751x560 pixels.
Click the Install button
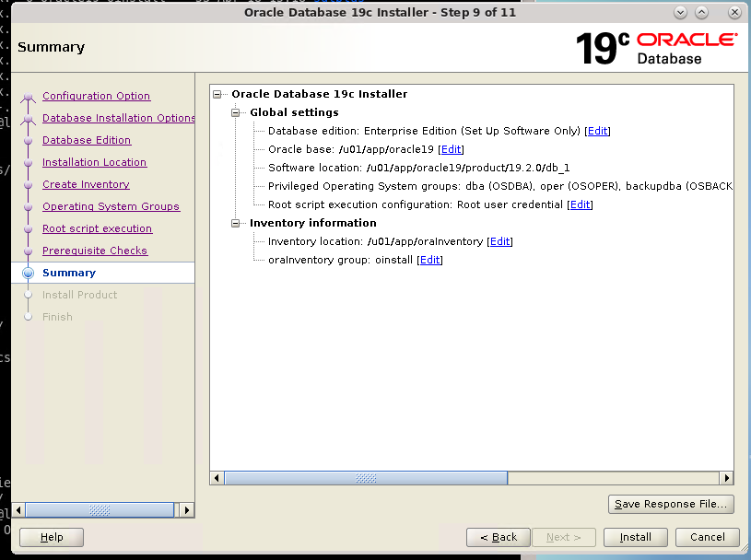(636, 537)
